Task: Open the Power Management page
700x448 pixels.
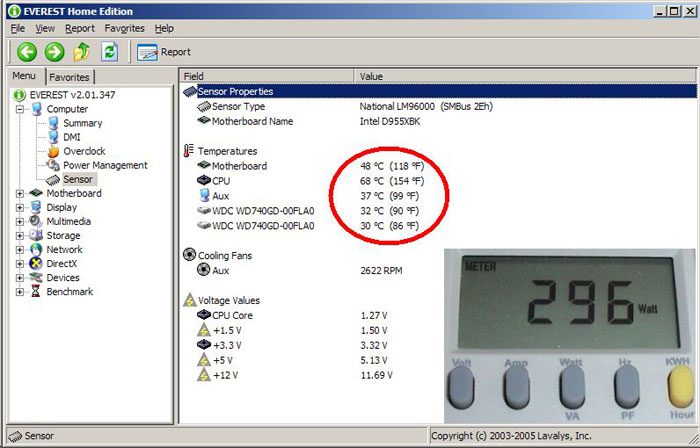Action: [105, 165]
